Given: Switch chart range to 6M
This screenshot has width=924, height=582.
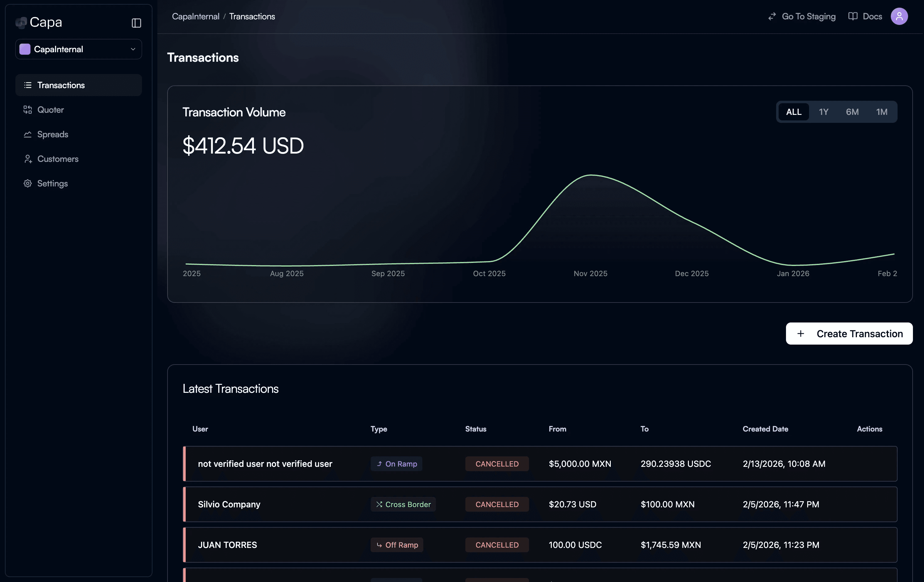Looking at the screenshot, I should pos(852,112).
